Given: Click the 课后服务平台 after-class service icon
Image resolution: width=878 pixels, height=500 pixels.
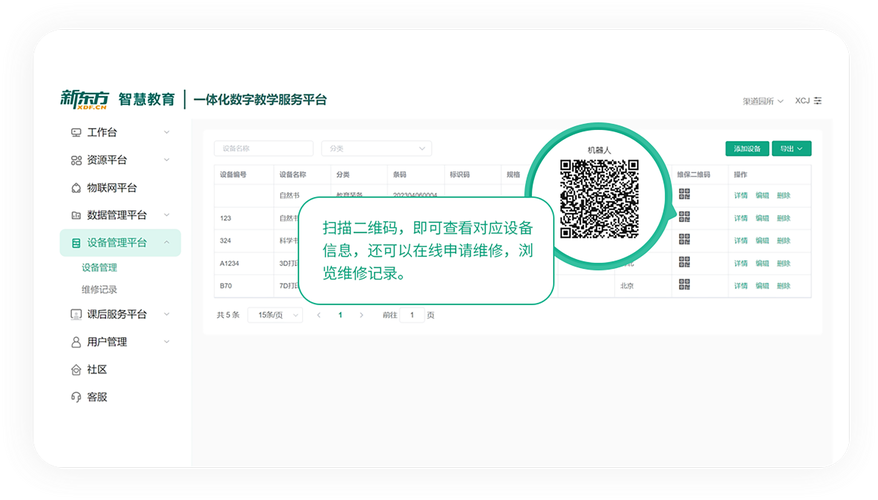Looking at the screenshot, I should point(76,314).
